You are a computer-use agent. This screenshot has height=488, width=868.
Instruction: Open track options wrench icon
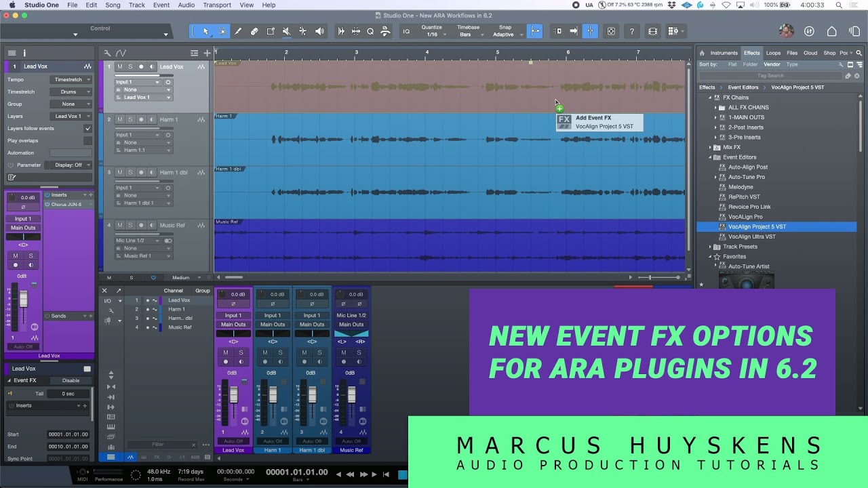coord(107,53)
